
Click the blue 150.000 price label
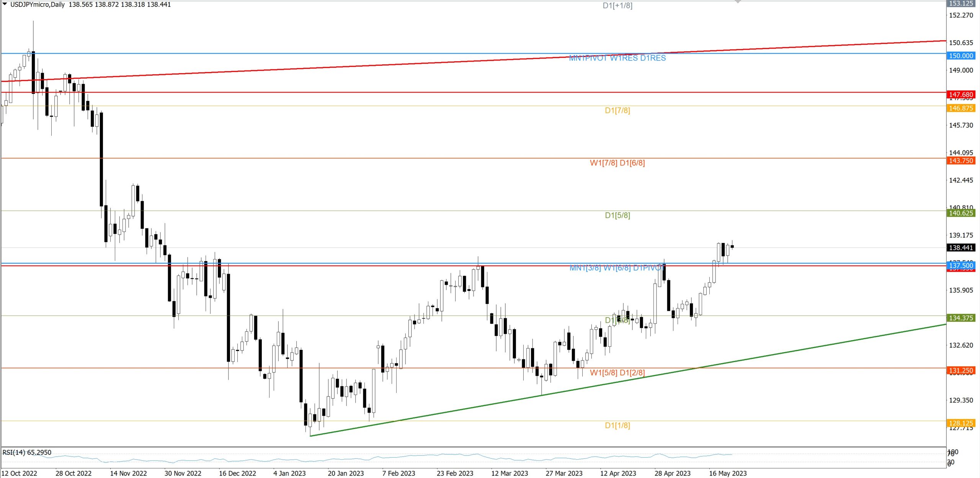(x=961, y=56)
